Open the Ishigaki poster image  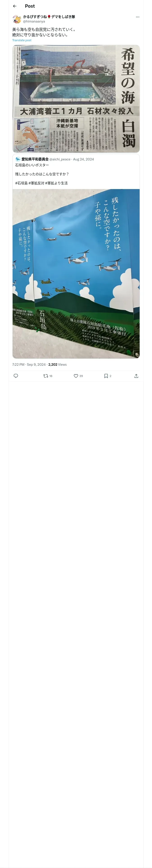click(76, 274)
